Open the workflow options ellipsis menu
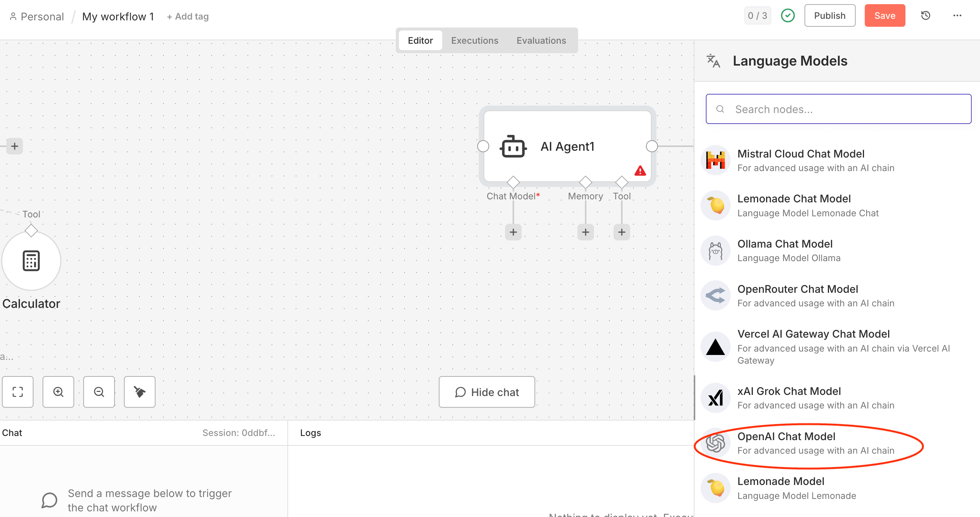The width and height of the screenshot is (980, 517). pyautogui.click(x=958, y=15)
